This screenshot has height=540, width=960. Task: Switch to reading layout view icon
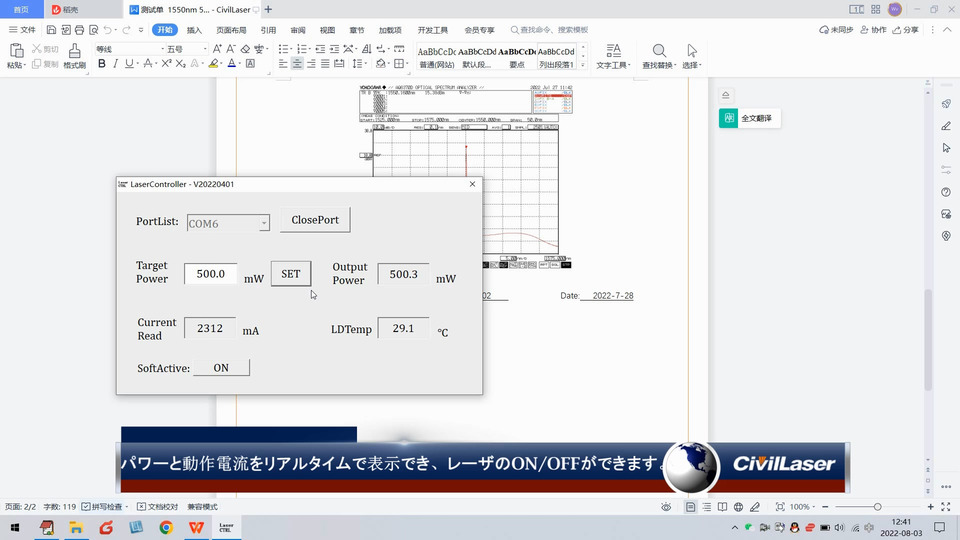pyautogui.click(x=722, y=506)
